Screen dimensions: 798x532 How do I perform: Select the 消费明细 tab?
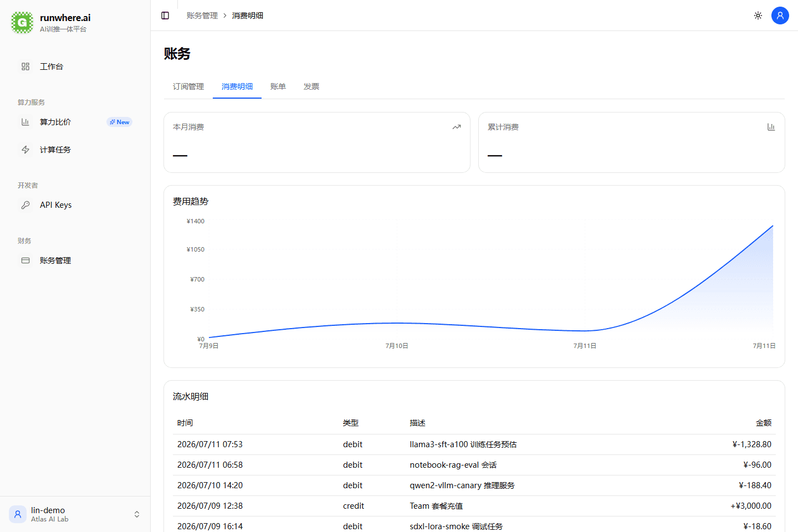(237, 86)
